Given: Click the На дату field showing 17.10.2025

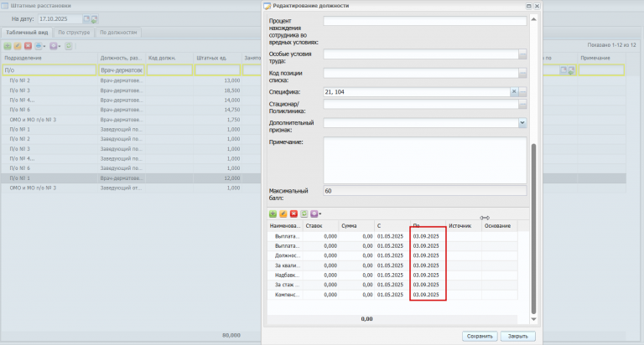Looking at the screenshot, I should pos(60,19).
